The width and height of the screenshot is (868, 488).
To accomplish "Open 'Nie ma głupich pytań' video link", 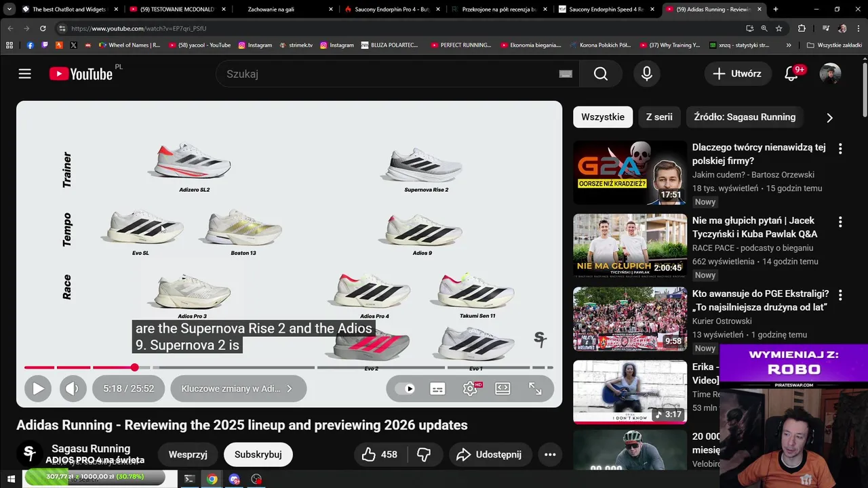I will (755, 227).
